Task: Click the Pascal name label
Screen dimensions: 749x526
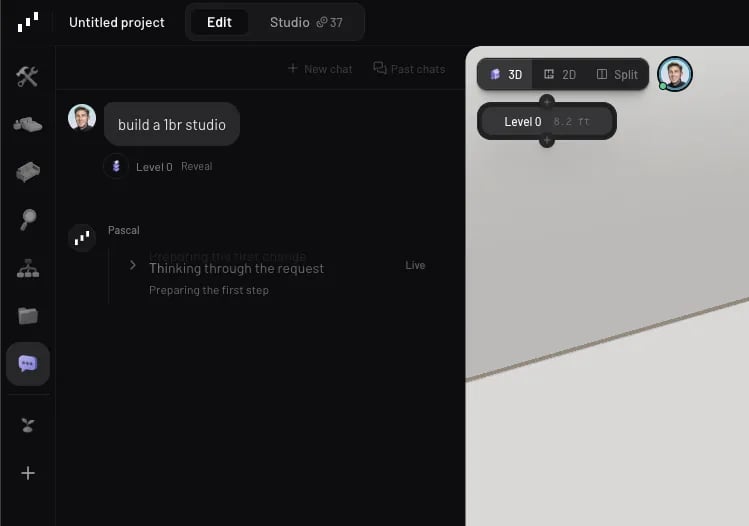Action: click(124, 230)
